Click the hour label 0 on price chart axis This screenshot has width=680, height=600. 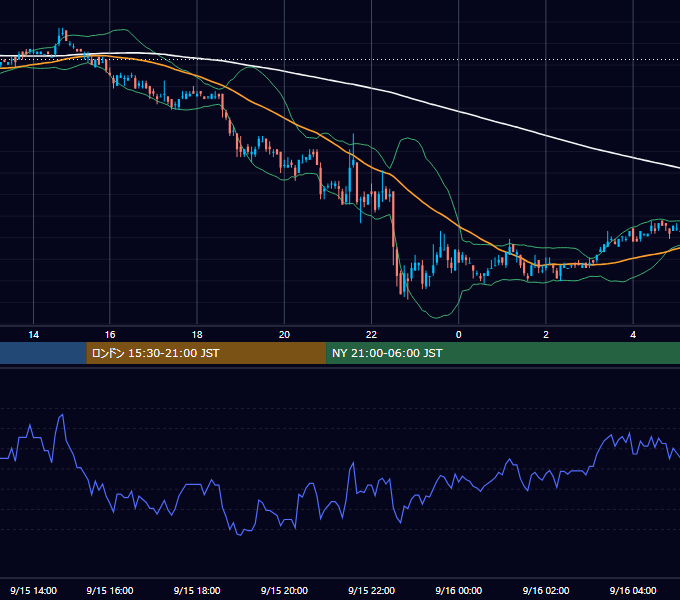pos(458,334)
